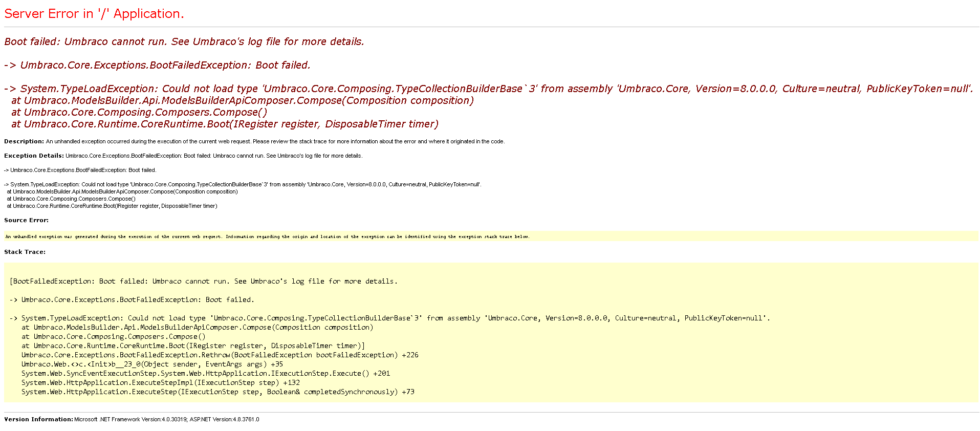
Task: Click the stack trace '-> Umbraco.Core.Exceptions.BootFailedException: Boot failed.' line
Action: click(132, 299)
